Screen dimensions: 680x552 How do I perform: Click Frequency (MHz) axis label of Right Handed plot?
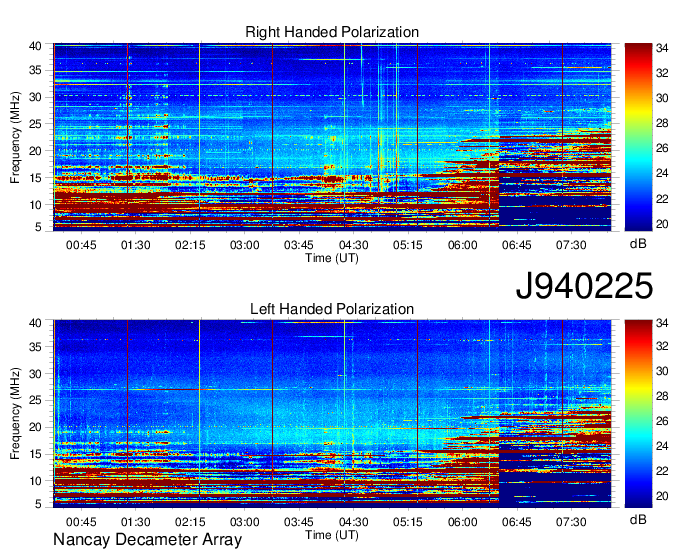coord(15,137)
